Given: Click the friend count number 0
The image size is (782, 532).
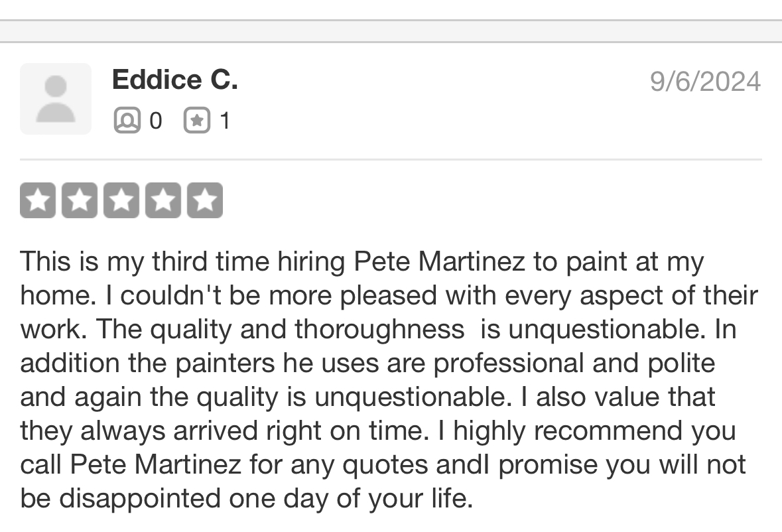Looking at the screenshot, I should [x=155, y=121].
